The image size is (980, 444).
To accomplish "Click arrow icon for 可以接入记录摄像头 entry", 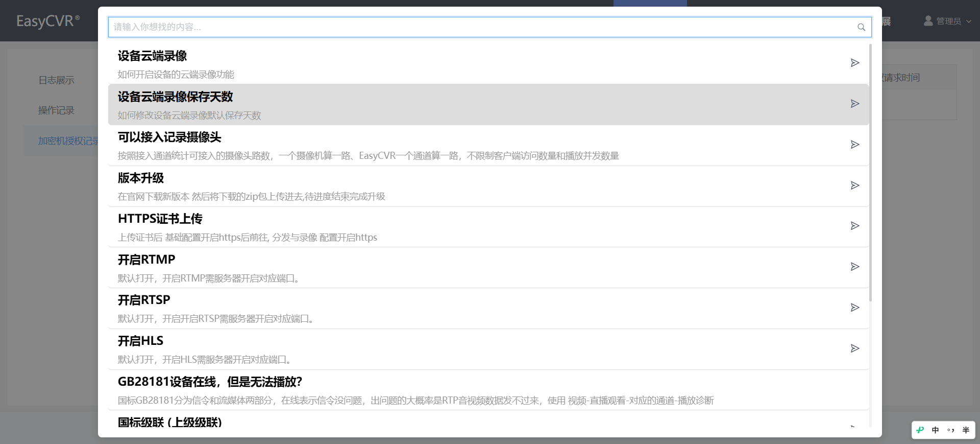I will click(x=855, y=145).
